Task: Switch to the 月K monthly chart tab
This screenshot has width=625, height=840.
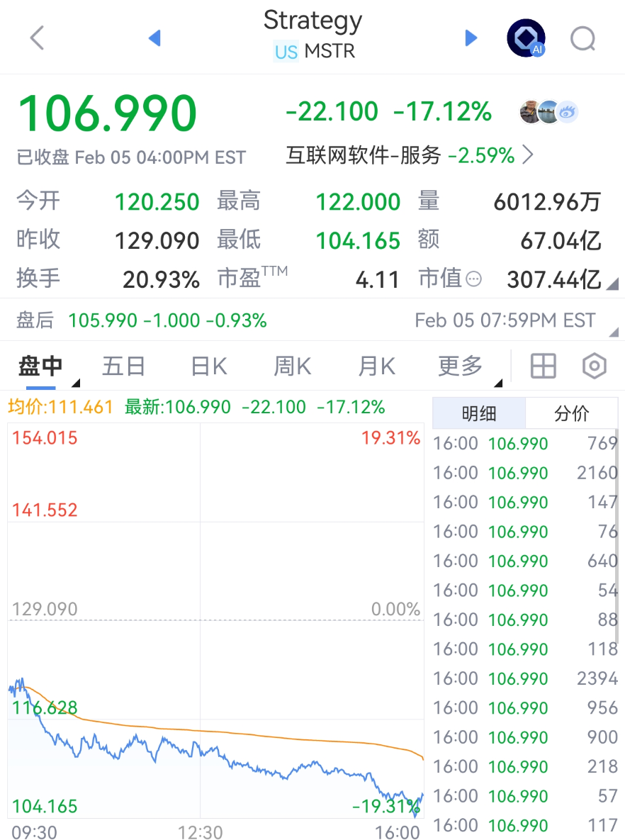Action: click(x=375, y=366)
